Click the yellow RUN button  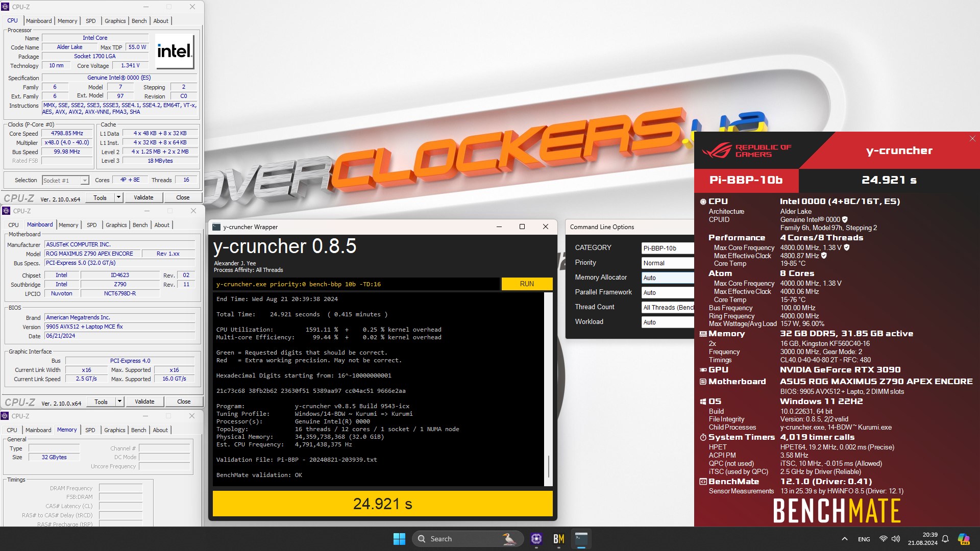(x=527, y=284)
